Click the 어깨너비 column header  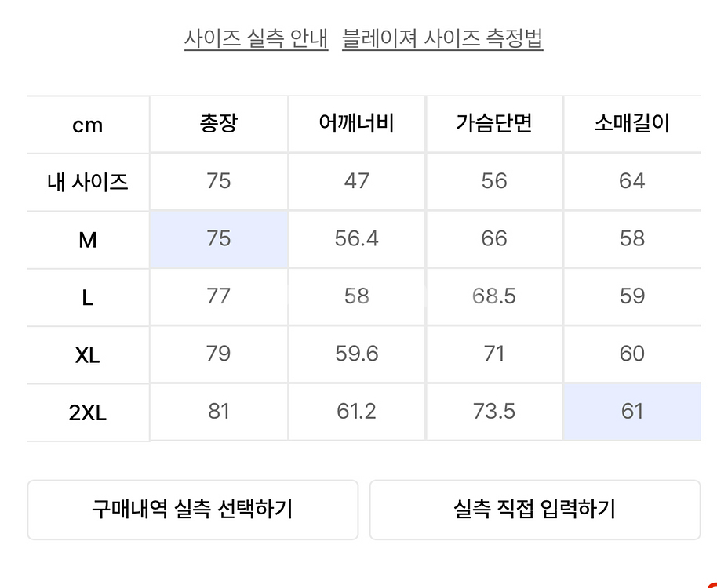point(357,124)
